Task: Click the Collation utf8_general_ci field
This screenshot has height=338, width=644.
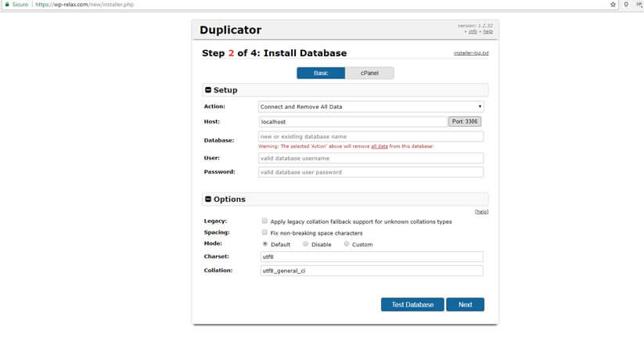Action: click(x=372, y=271)
